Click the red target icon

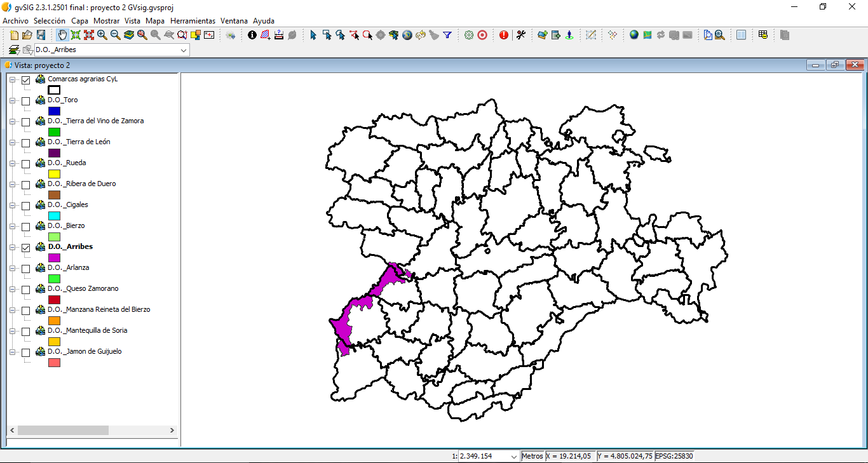pos(482,35)
